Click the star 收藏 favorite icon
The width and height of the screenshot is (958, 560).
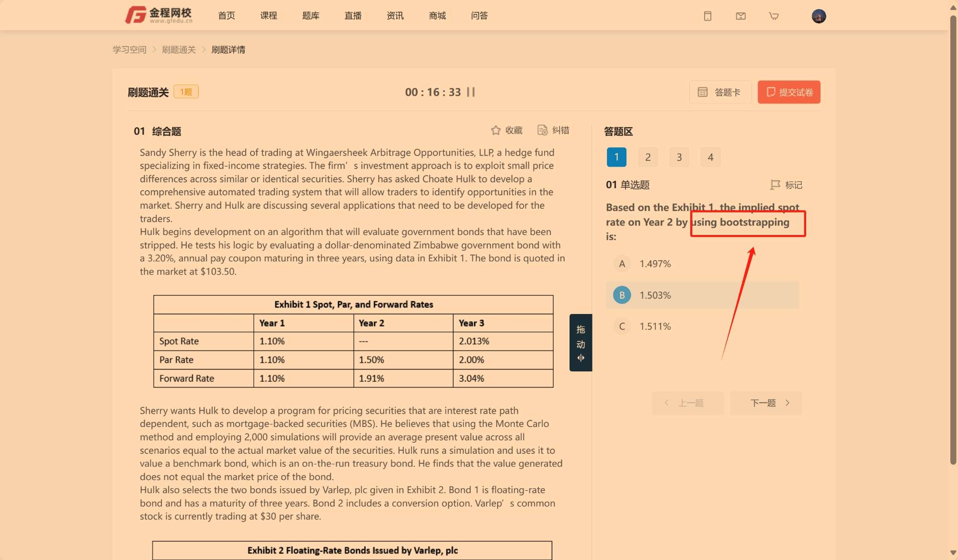click(496, 130)
